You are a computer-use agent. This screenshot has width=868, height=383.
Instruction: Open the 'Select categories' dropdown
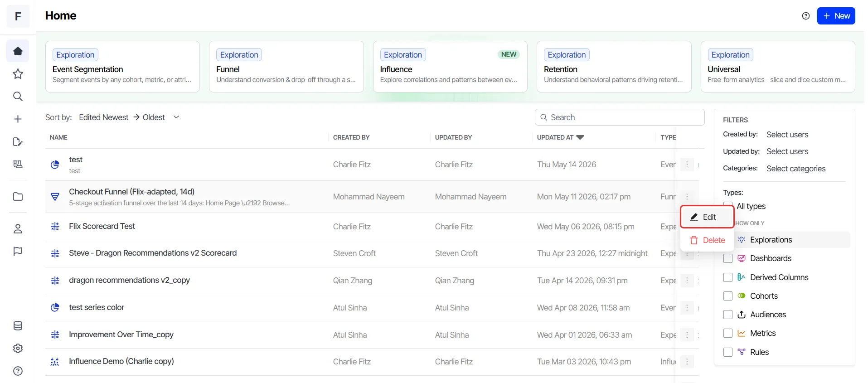pos(796,169)
